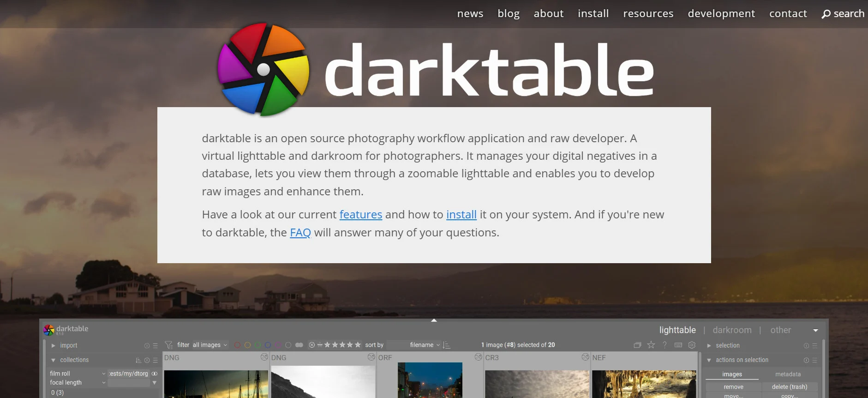The image size is (868, 398).
Task: Toggle the red color label filter circle
Action: pyautogui.click(x=237, y=345)
